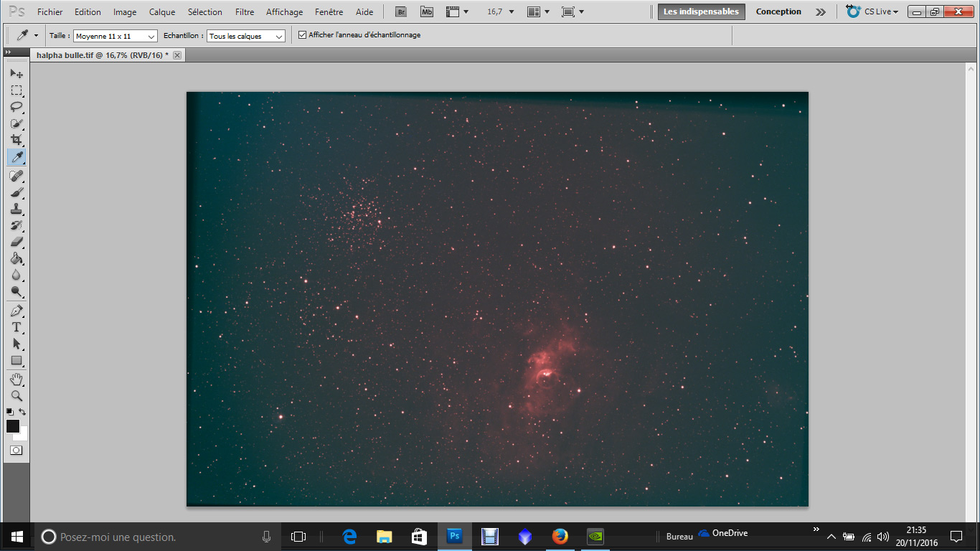Screen dimensions: 980x551
Task: Uncheck Afficher l'anneau d'échantillonnage checkbox
Action: (302, 35)
